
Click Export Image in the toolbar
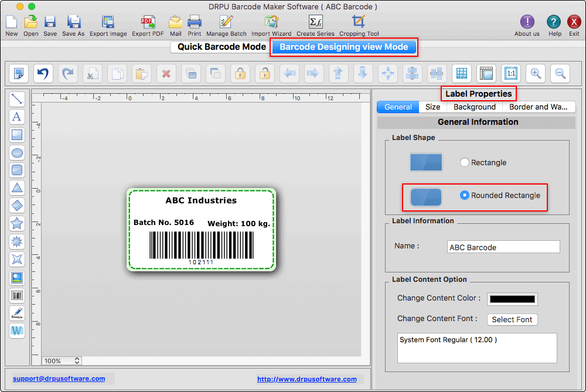click(x=108, y=25)
